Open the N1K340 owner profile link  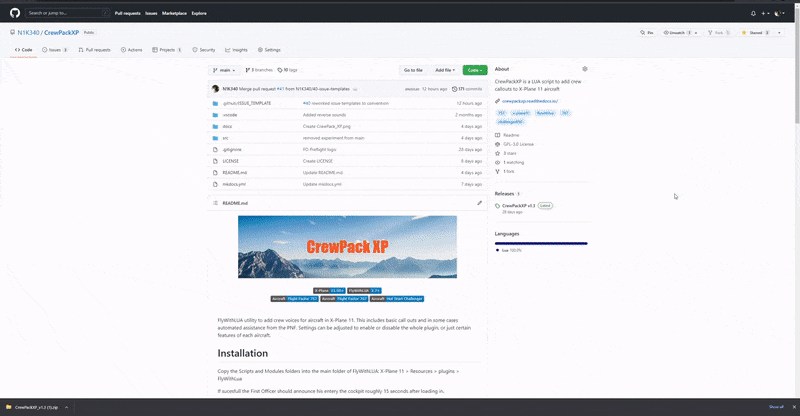pos(28,33)
